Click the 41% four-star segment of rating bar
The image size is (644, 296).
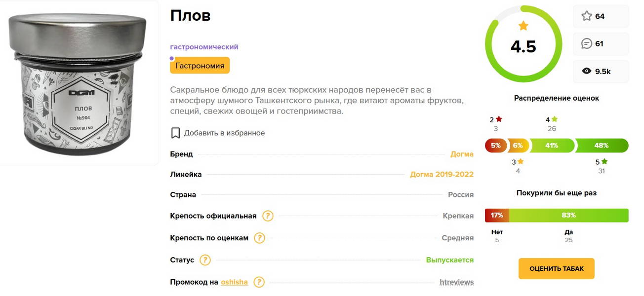[552, 146]
